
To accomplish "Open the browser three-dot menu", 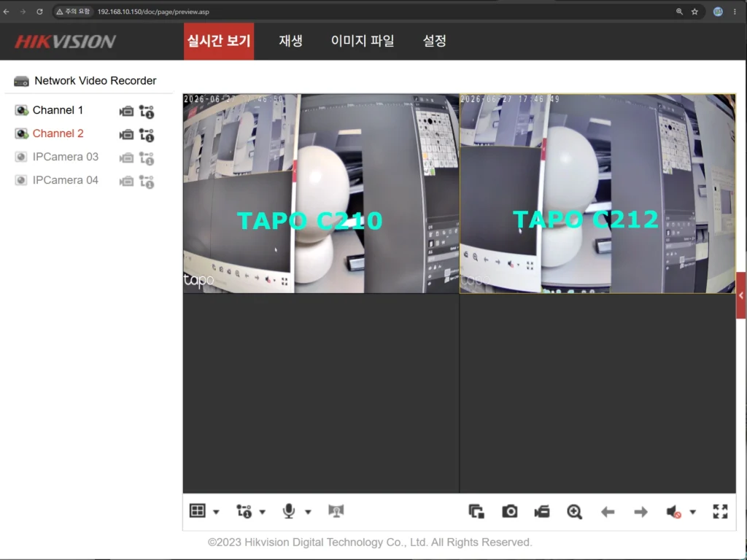I will coord(735,12).
